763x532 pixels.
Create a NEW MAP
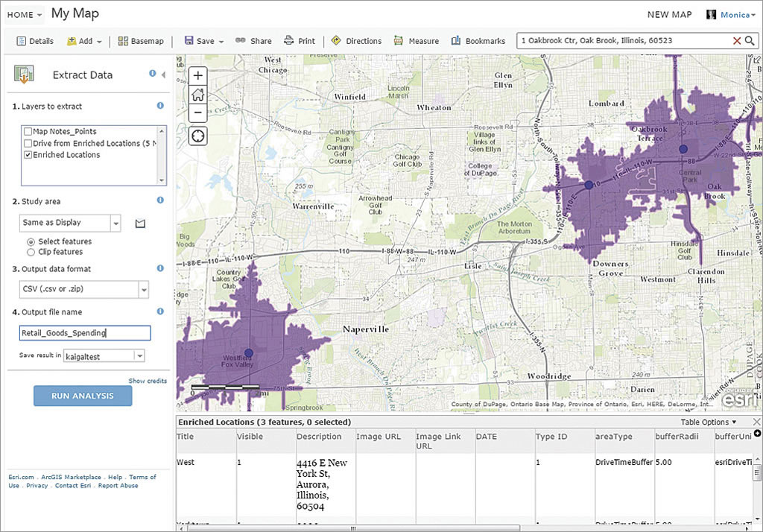pyautogui.click(x=669, y=15)
